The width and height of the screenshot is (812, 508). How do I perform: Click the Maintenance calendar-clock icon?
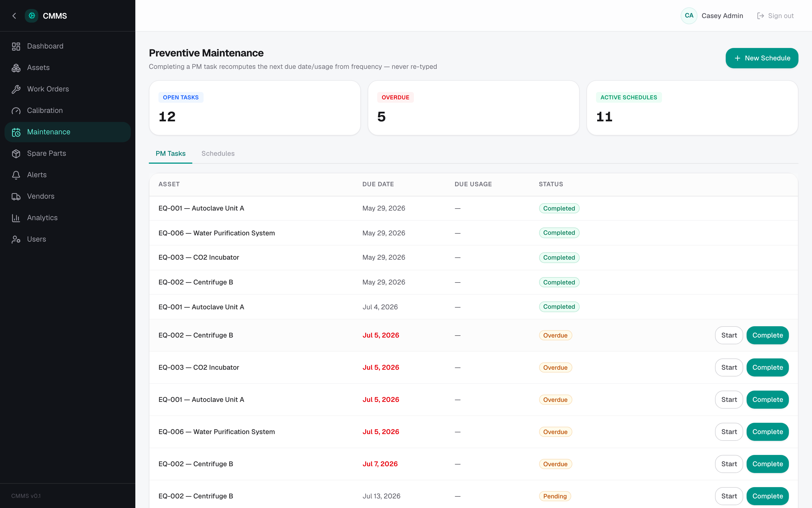(16, 132)
